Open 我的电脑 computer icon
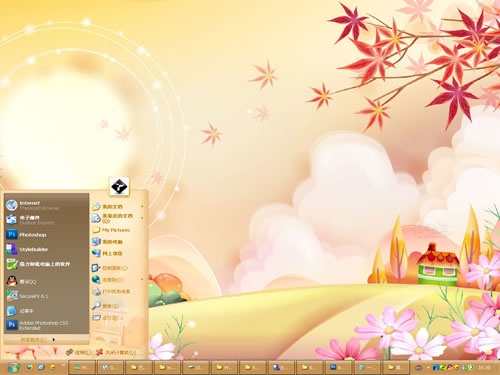 click(96, 242)
